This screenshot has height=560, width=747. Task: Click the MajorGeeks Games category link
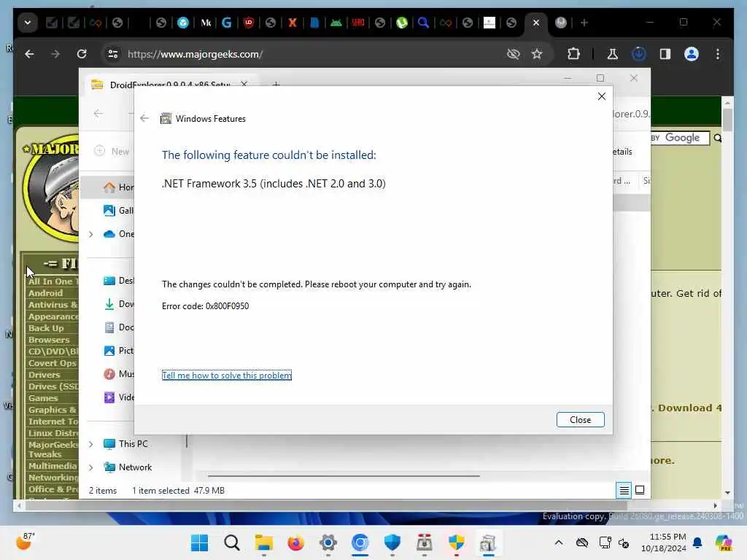coord(43,397)
